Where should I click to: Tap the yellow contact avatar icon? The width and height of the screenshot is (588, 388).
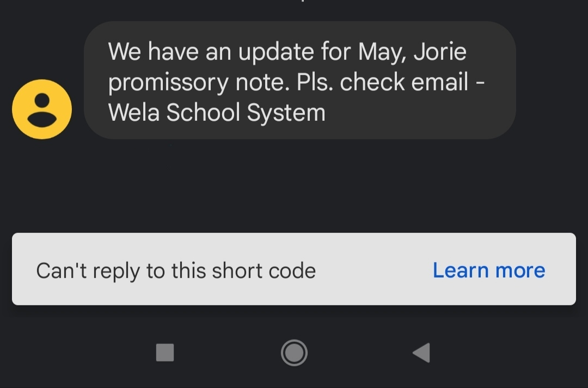pos(42,109)
